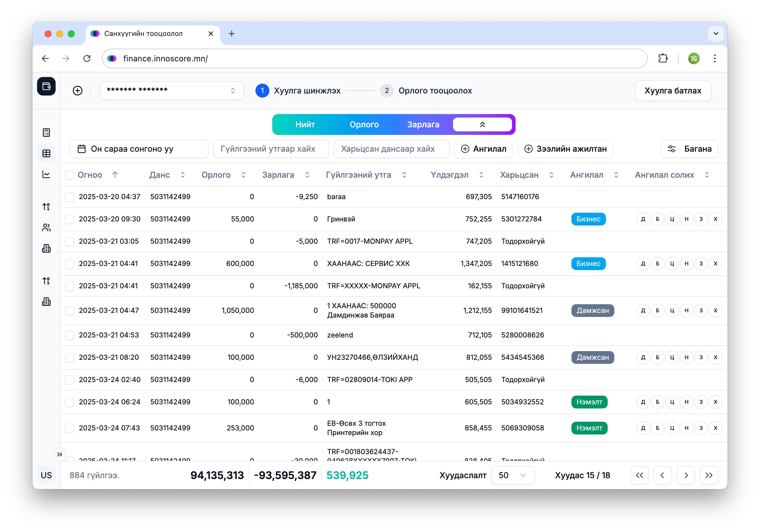Toggle select-all checkbox in Огноо header
The image size is (760, 532).
(x=70, y=175)
